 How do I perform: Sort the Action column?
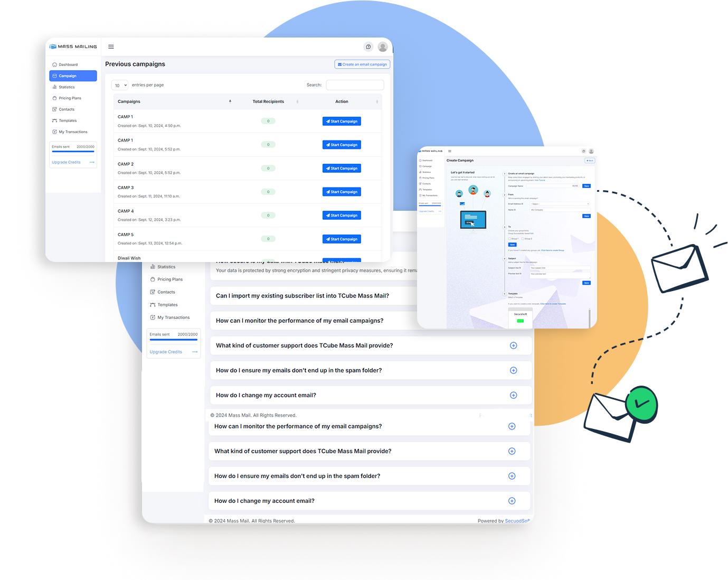click(377, 101)
